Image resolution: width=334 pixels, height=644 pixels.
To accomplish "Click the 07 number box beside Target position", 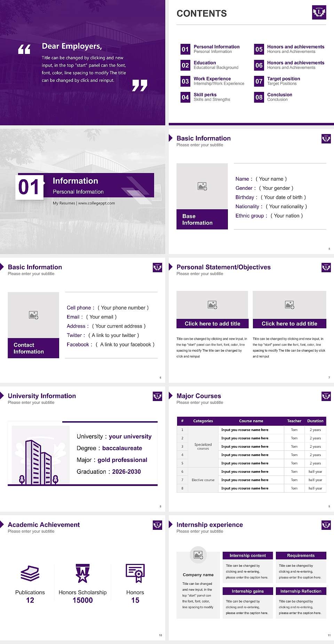I will [259, 81].
